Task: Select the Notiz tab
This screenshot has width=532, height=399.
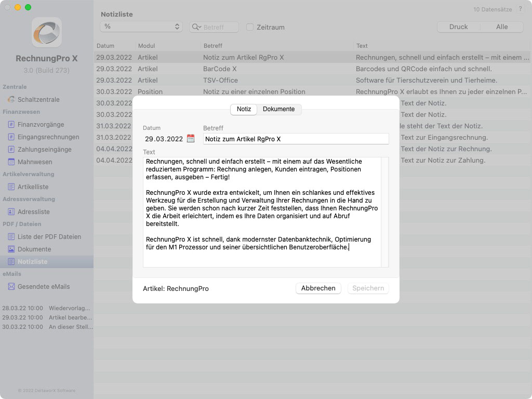Action: click(x=244, y=109)
